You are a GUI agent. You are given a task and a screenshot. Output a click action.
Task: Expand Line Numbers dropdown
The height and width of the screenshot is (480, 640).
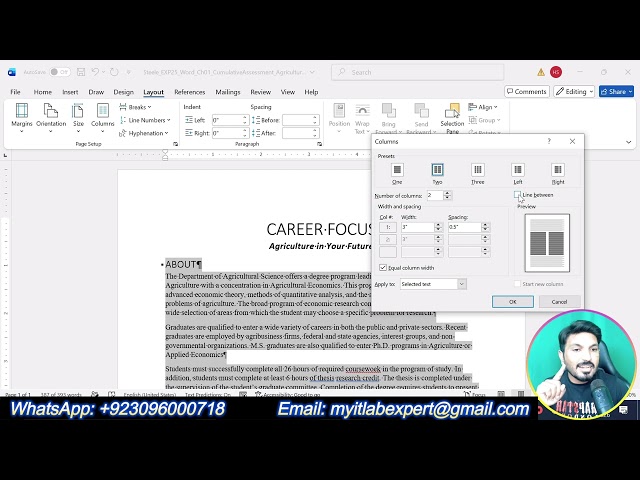145,120
